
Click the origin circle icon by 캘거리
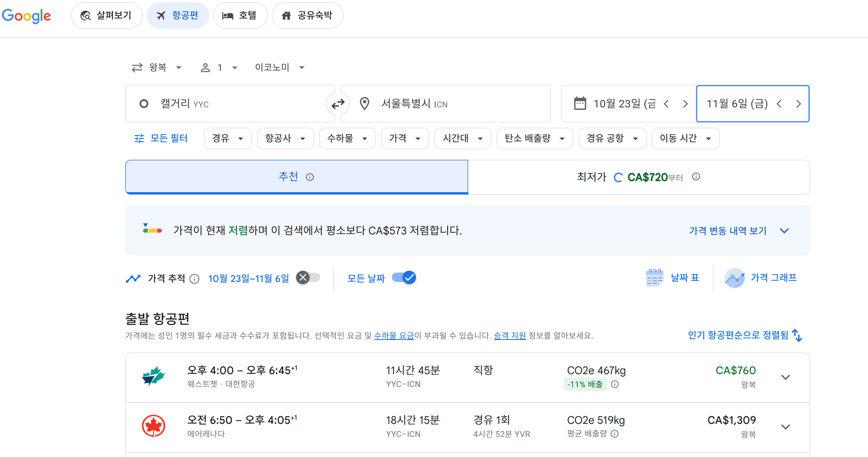pos(144,104)
